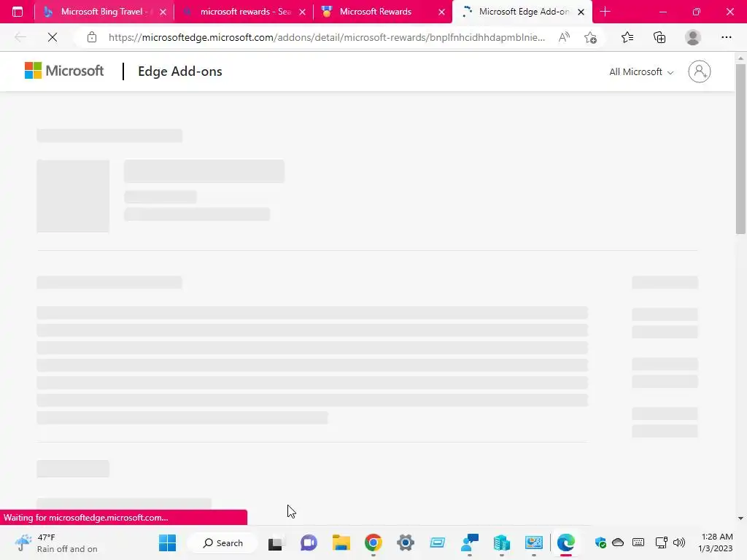Click the address bar URL
The image size is (747, 560).
326,37
